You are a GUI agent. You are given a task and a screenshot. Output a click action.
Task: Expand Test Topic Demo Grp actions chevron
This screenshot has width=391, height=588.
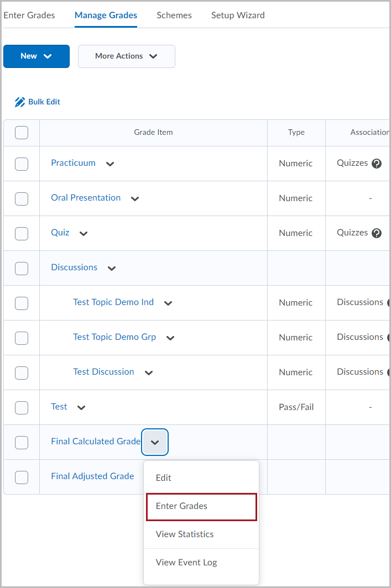(170, 338)
